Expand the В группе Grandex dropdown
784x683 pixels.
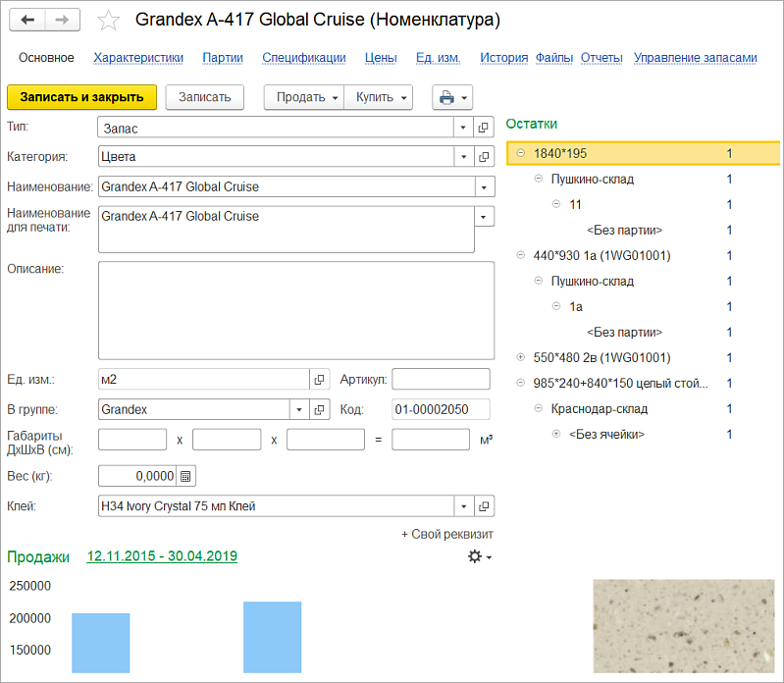(299, 410)
